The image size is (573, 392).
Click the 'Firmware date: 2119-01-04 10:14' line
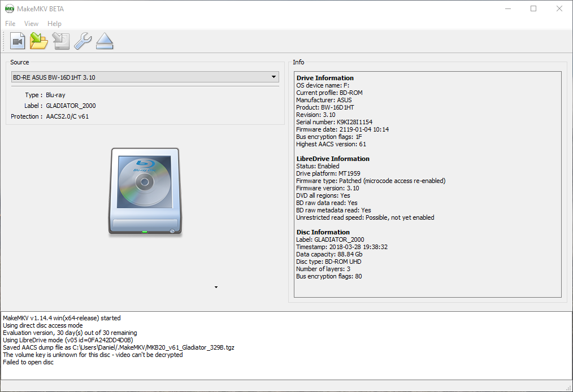point(342,129)
